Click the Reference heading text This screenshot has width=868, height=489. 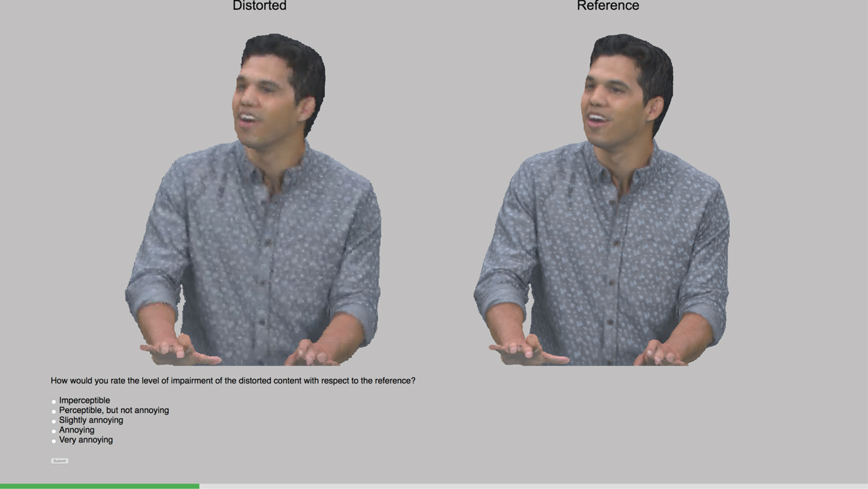click(608, 6)
